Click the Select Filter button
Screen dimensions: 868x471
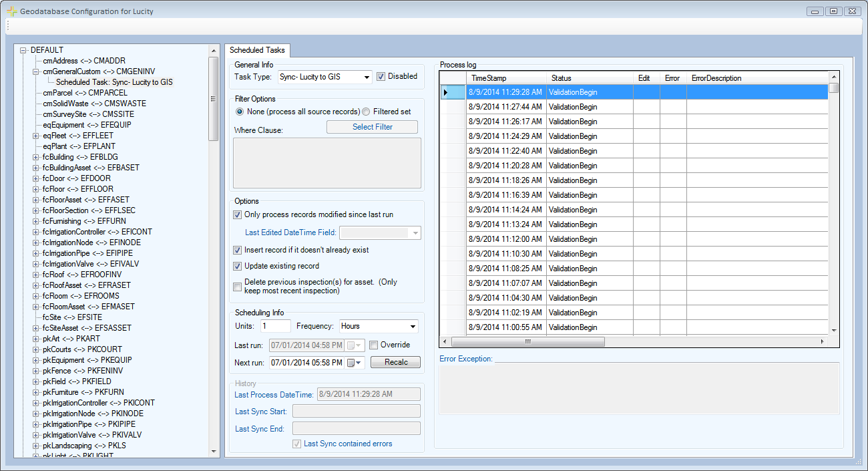point(372,127)
